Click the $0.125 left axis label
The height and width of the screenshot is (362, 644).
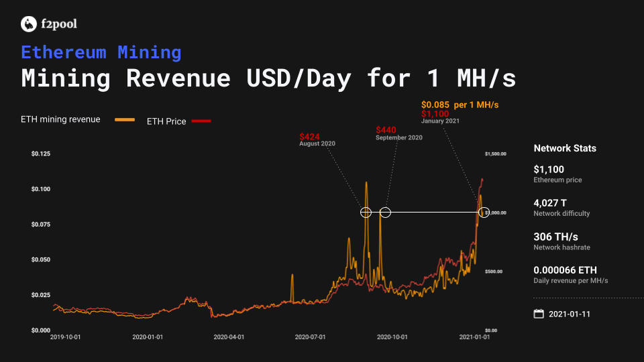click(x=41, y=154)
